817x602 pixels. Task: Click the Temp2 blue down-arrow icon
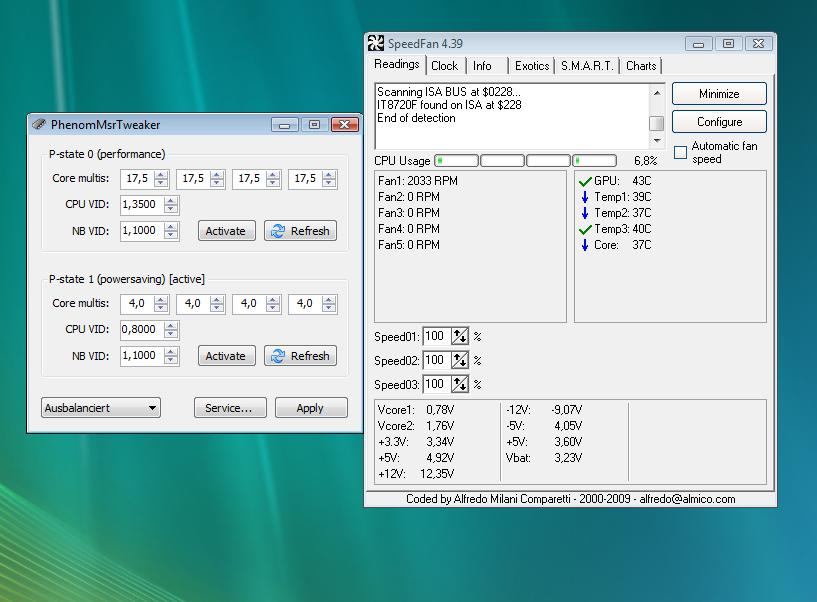(585, 213)
